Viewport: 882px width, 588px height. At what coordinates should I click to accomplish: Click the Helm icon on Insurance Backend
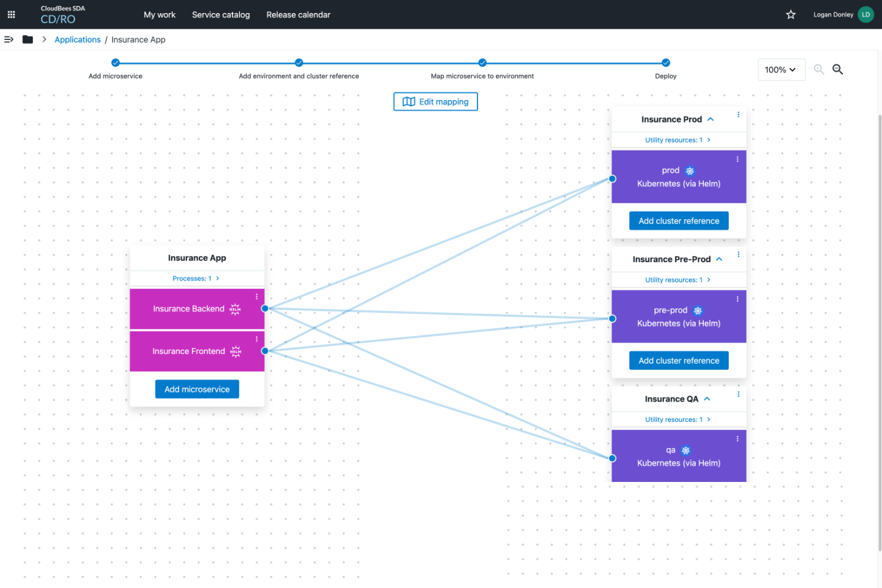tap(234, 309)
